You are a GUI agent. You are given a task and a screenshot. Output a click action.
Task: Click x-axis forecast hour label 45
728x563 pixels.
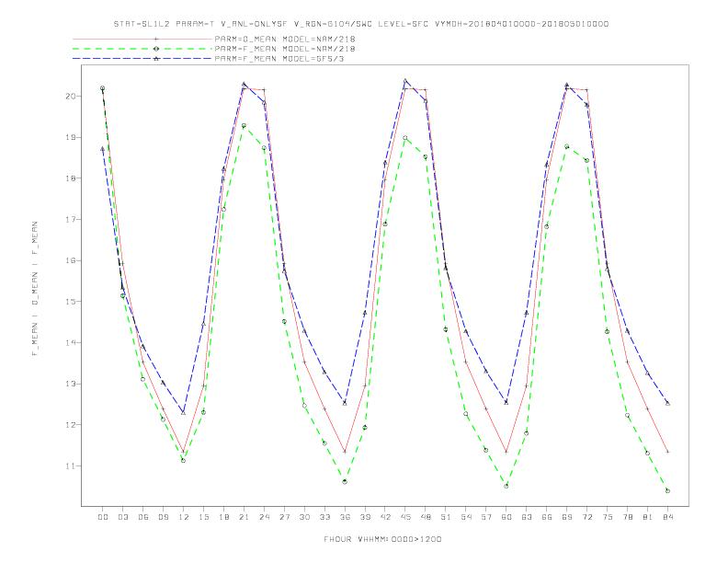click(x=405, y=517)
